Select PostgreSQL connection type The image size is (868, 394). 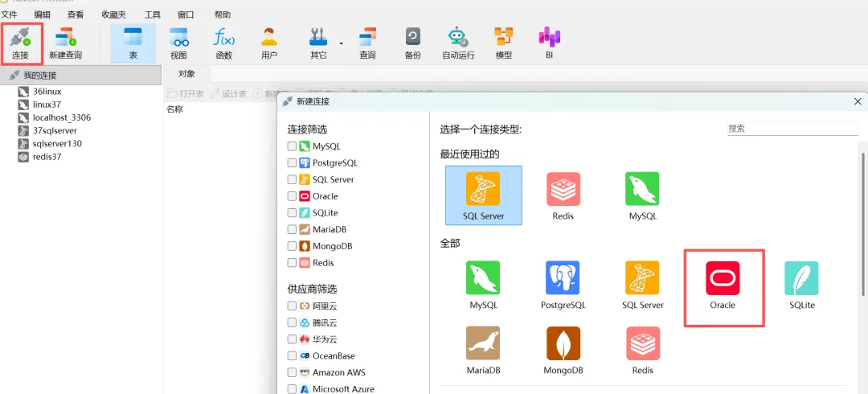[x=563, y=285]
